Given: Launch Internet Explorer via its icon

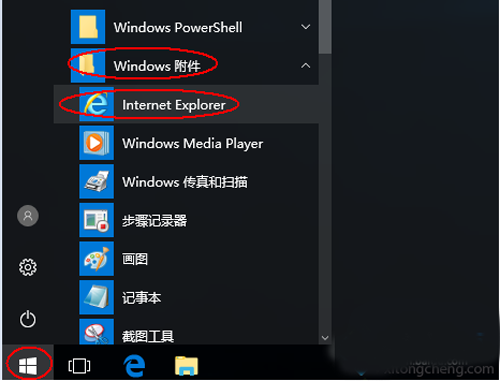Looking at the screenshot, I should pos(96,104).
